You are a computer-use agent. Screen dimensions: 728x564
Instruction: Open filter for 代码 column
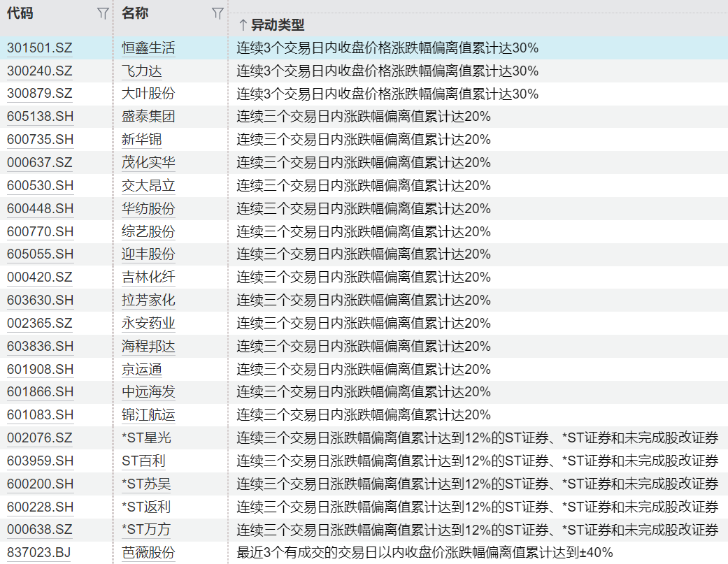coord(103,13)
